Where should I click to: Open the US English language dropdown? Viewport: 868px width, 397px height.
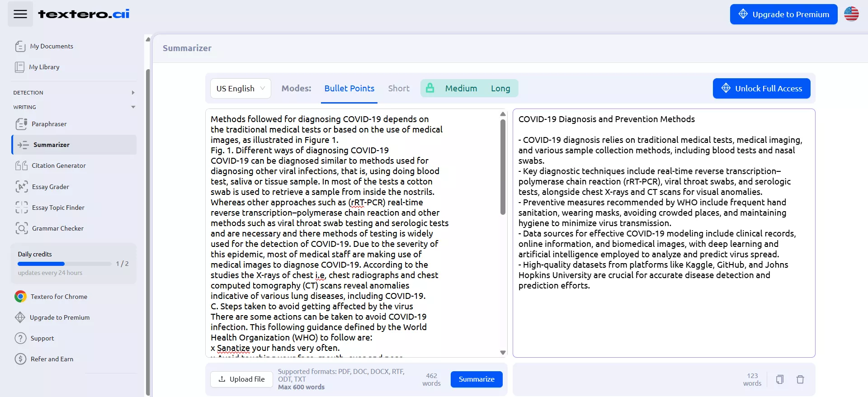(241, 89)
